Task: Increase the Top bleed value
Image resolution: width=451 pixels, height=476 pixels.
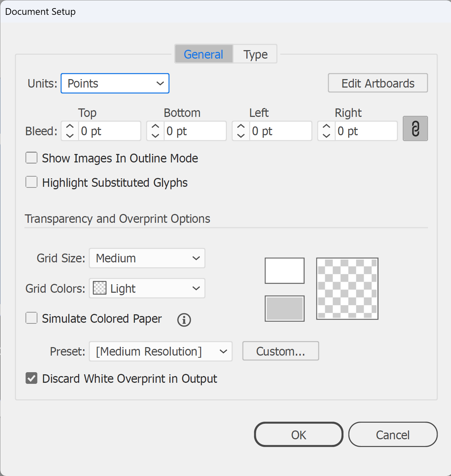Action: pos(70,126)
